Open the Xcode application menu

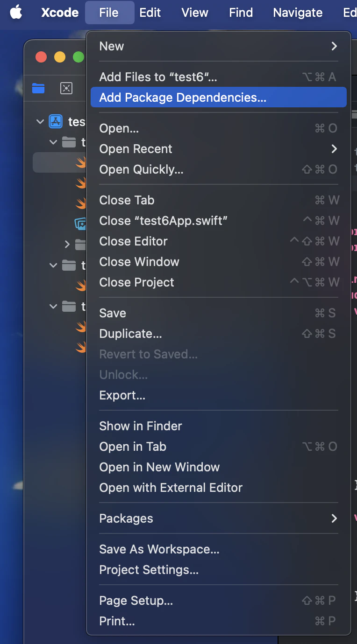pyautogui.click(x=60, y=13)
